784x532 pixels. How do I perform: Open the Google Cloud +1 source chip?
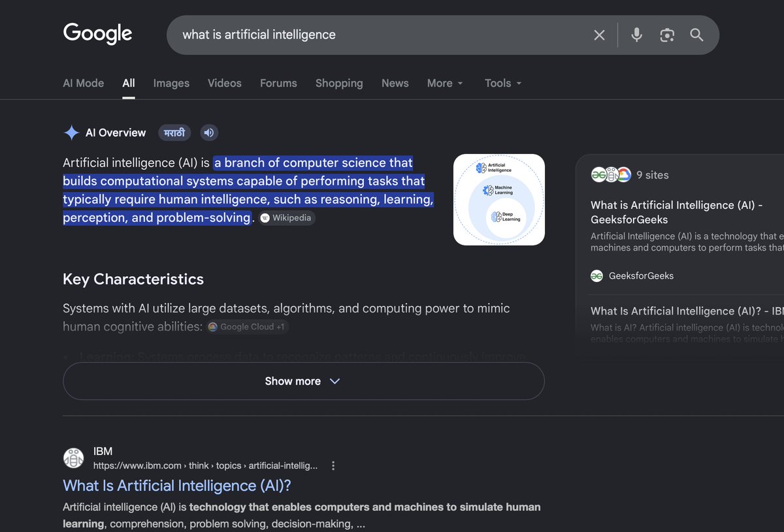(x=247, y=326)
